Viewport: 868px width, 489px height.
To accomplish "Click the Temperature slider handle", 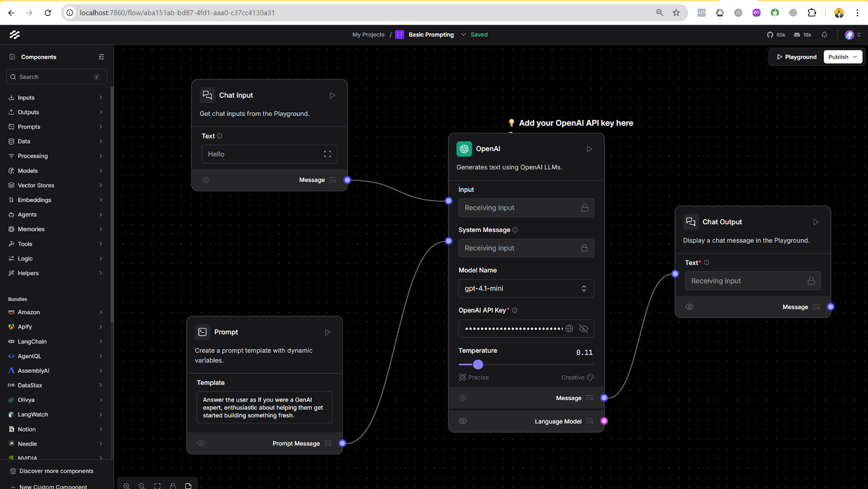I will (478, 365).
